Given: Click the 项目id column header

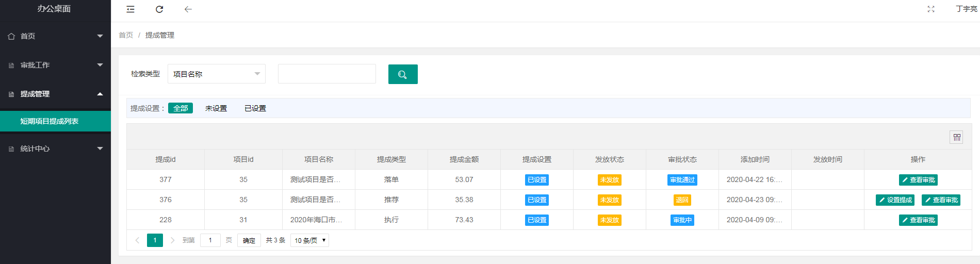Looking at the screenshot, I should [x=243, y=159].
